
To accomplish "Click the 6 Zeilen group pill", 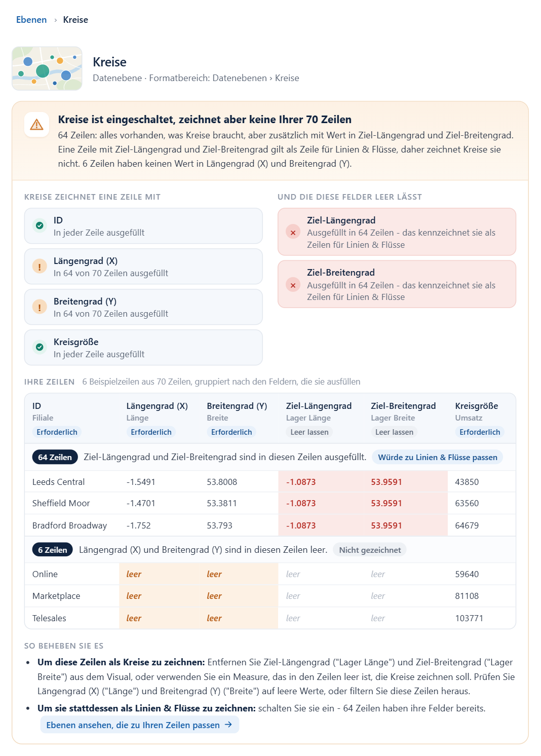I will 53,550.
